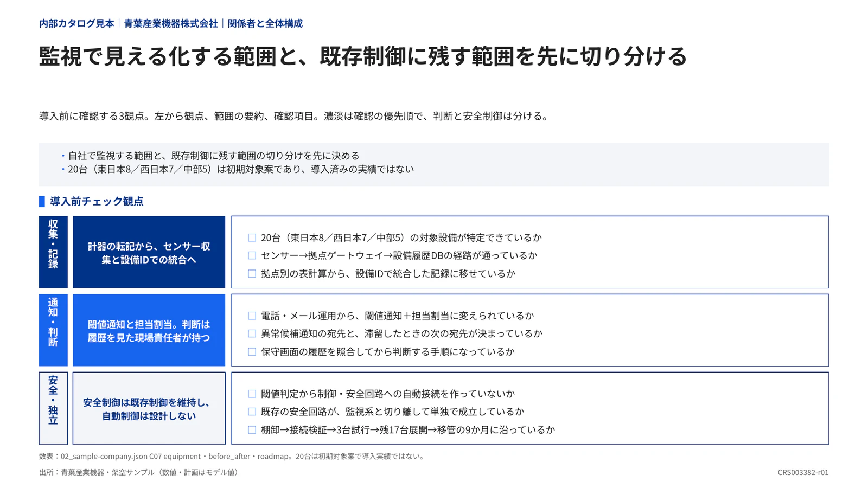Image resolution: width=868 pixels, height=488 pixels.
Task: Click the bullet 自社で監視する範囲と
Action: click(213, 156)
